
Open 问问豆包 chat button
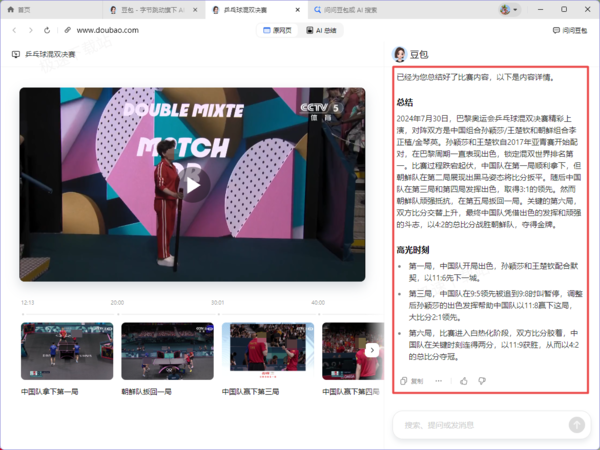570,31
